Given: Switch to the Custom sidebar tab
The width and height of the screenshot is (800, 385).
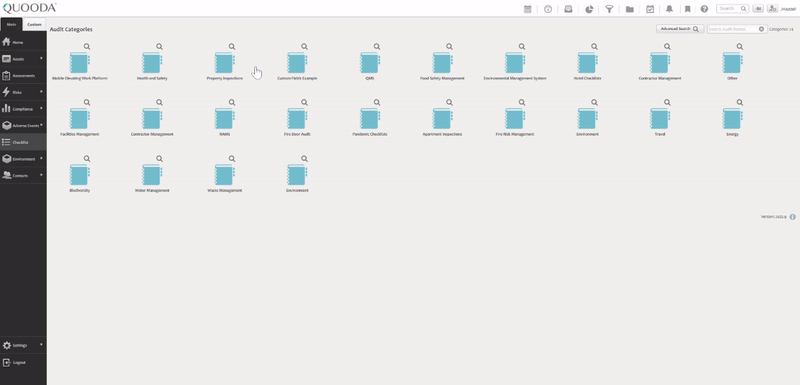Looking at the screenshot, I should pyautogui.click(x=34, y=24).
